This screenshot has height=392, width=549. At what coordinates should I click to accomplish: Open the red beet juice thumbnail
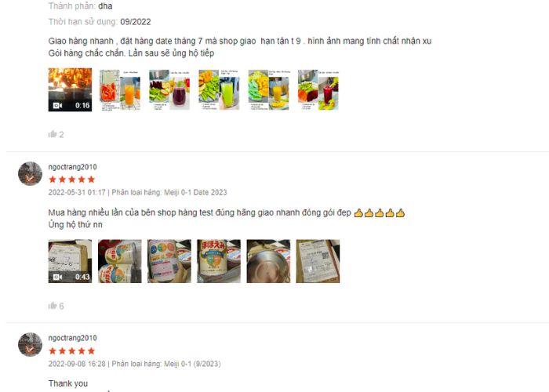coord(318,89)
